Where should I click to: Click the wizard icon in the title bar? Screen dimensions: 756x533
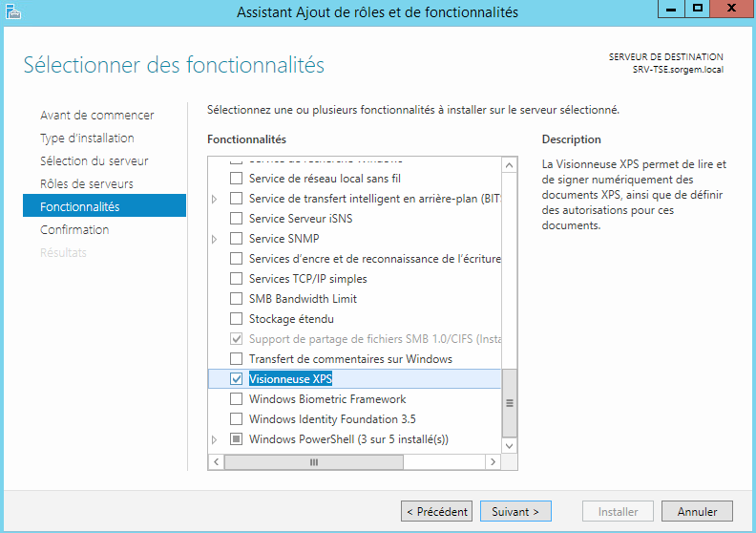coord(13,11)
